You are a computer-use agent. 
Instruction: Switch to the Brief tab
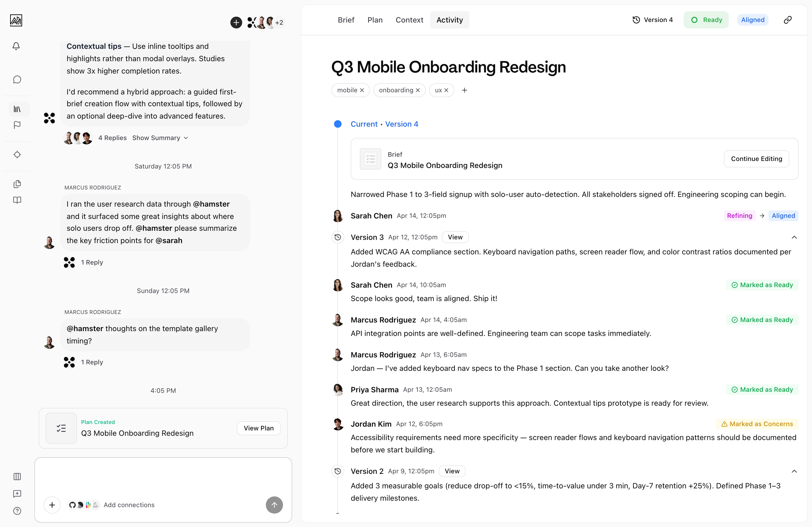(x=346, y=20)
